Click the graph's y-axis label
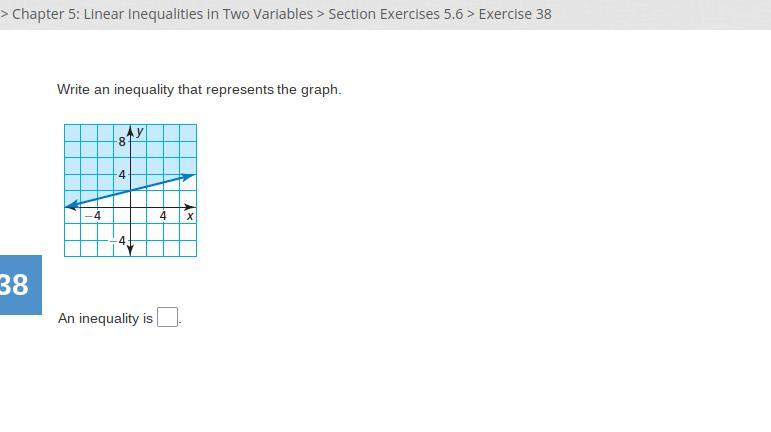The height and width of the screenshot is (432, 771). tap(140, 131)
